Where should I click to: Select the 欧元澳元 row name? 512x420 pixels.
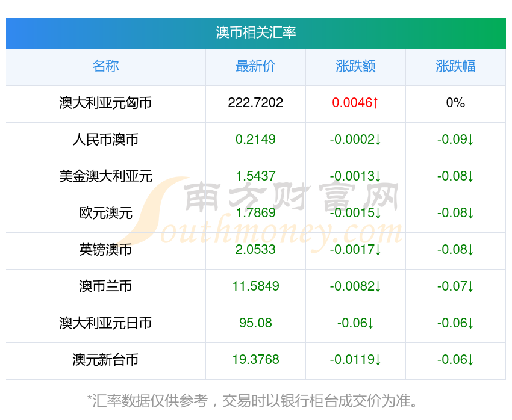coord(105,213)
